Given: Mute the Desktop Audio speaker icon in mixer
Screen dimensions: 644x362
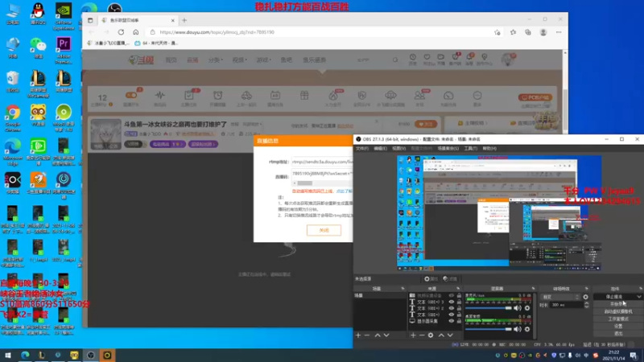Looking at the screenshot, I should (x=518, y=308).
